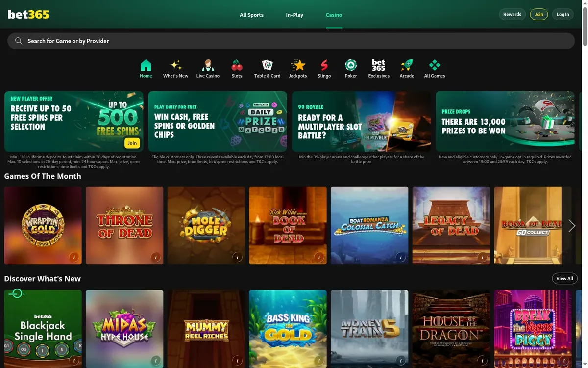Screen dimensions: 588x368
Task: Launch the Bass King in Gold tile
Action: tap(288, 329)
